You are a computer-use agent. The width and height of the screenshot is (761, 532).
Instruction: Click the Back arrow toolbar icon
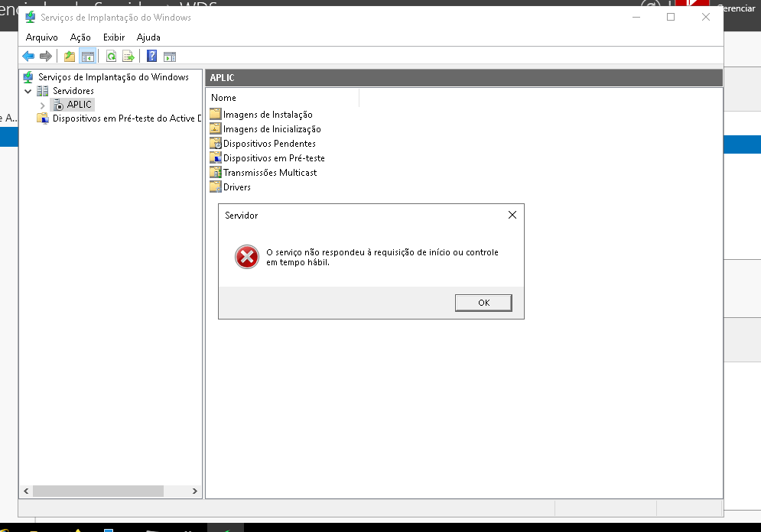(28, 57)
